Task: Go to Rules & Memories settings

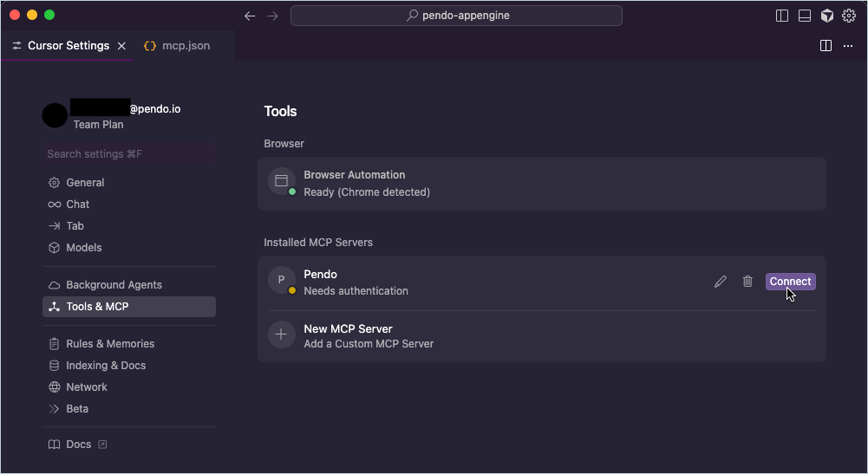Action: 110,344
